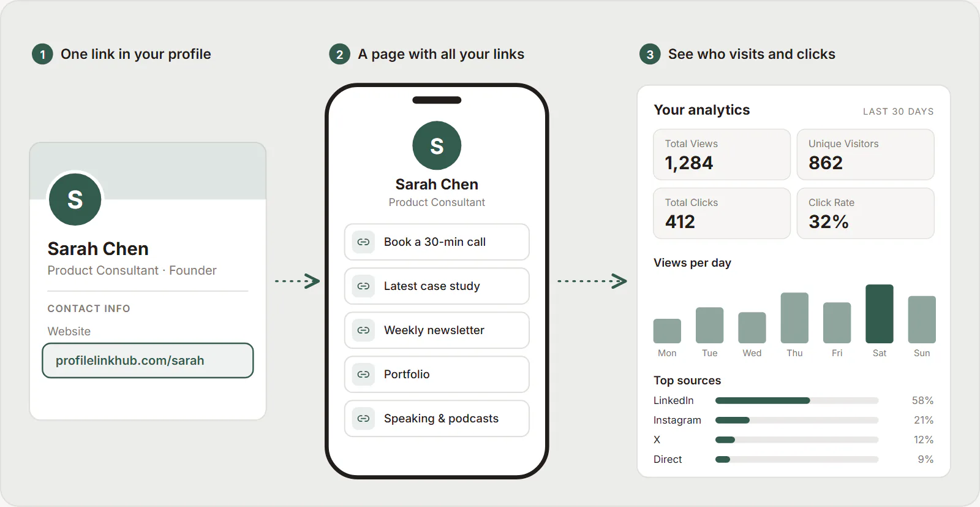Click the Sarah Chen name on phone page

437,185
